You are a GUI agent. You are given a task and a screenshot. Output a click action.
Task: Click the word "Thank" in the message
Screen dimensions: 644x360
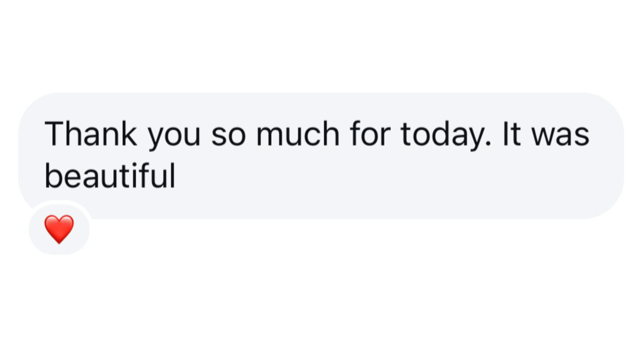[91, 134]
